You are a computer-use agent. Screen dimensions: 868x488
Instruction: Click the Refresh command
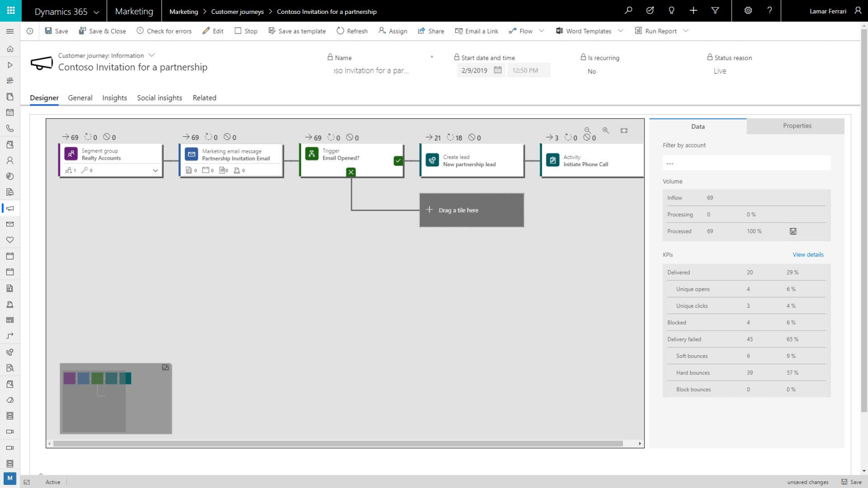[x=352, y=31]
